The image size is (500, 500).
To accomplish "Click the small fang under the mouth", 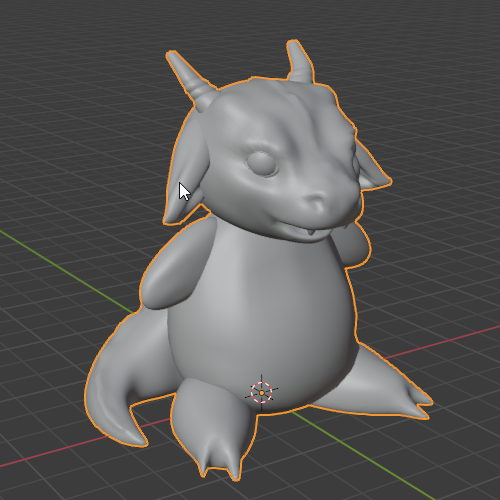I will pos(311,231).
